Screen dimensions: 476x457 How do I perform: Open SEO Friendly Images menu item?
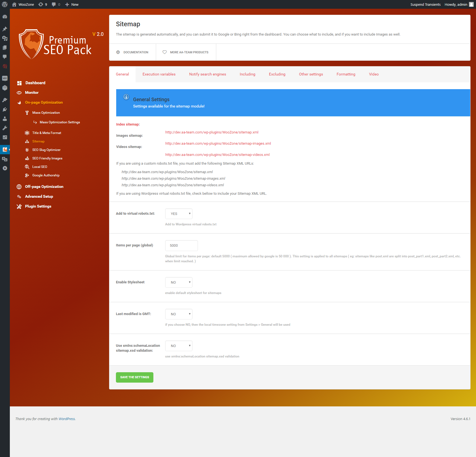point(47,158)
